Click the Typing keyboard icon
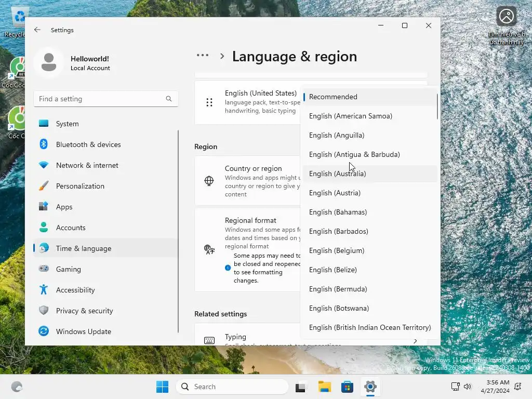532x399 pixels. [x=209, y=340]
